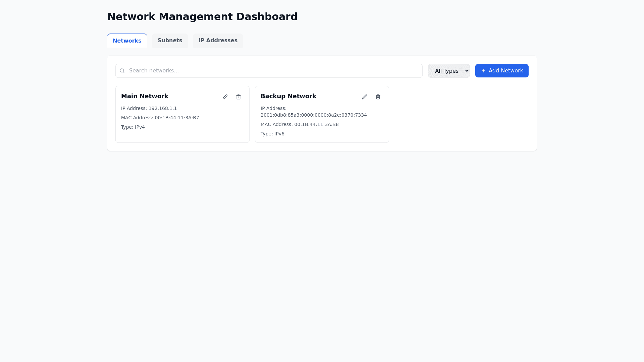Go to the IP Addresses tab
Viewport: 644px width, 362px height.
coord(218,41)
